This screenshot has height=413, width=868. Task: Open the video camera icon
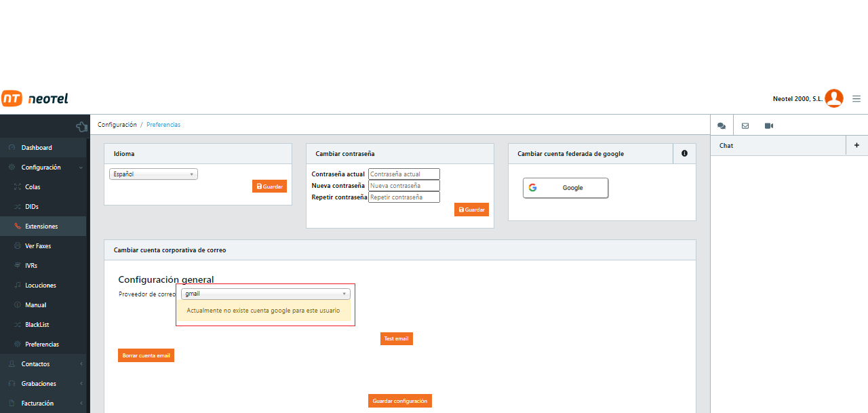click(x=768, y=125)
